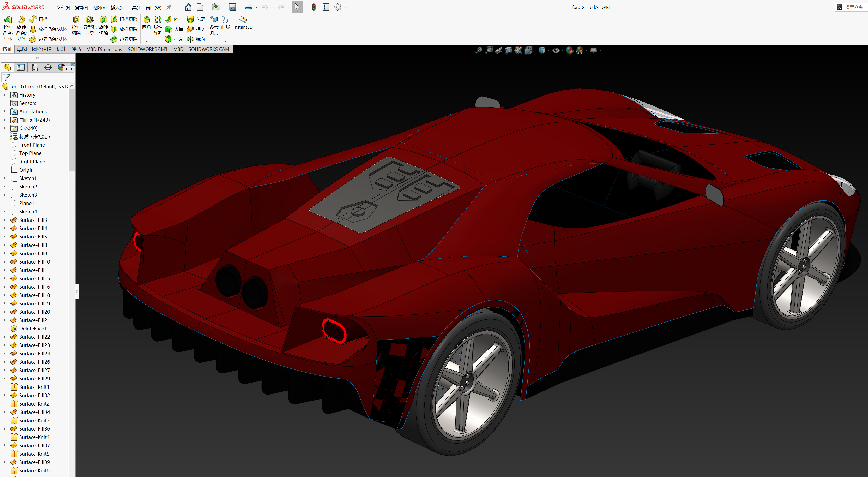Screen dimensions: 868x477
Task: Open the View Settings monitor dropdown arrow
Action: pyautogui.click(x=600, y=50)
